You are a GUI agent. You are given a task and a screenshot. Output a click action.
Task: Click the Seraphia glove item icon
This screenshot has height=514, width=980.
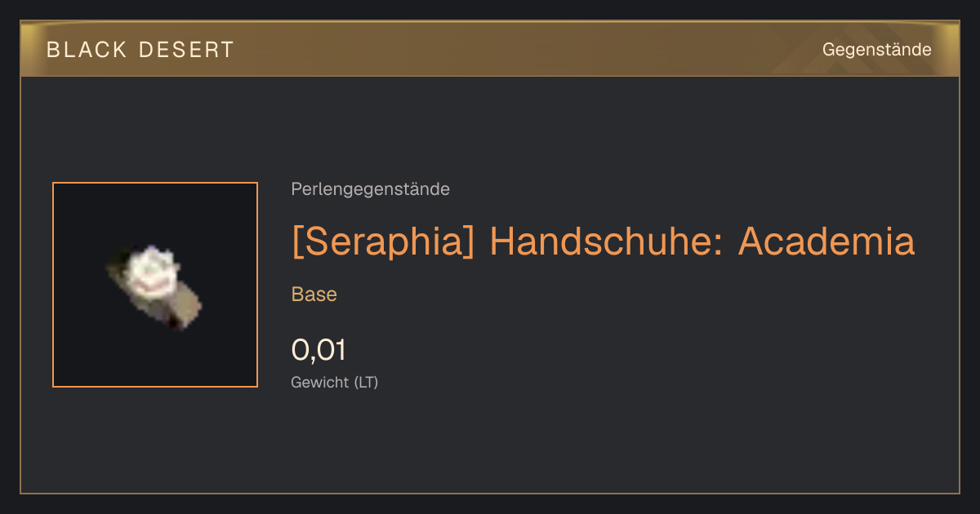pos(154,287)
